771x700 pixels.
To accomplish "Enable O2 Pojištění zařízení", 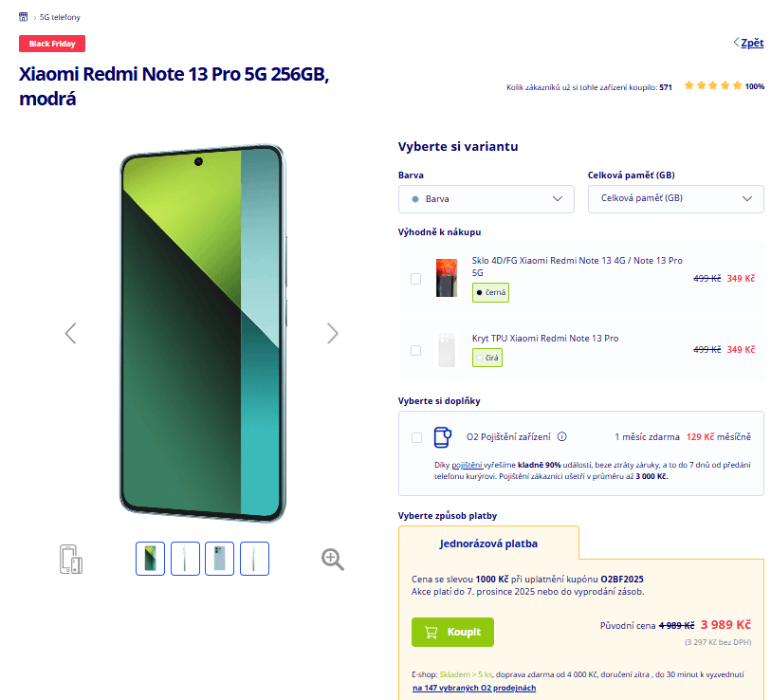I will [414, 437].
